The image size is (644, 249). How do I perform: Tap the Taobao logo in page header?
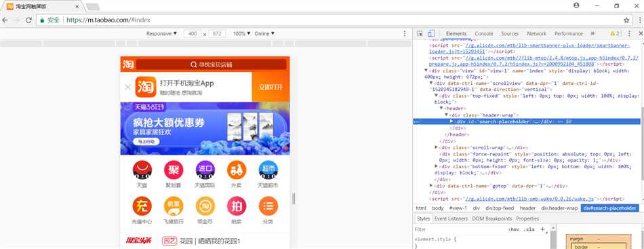[127, 64]
